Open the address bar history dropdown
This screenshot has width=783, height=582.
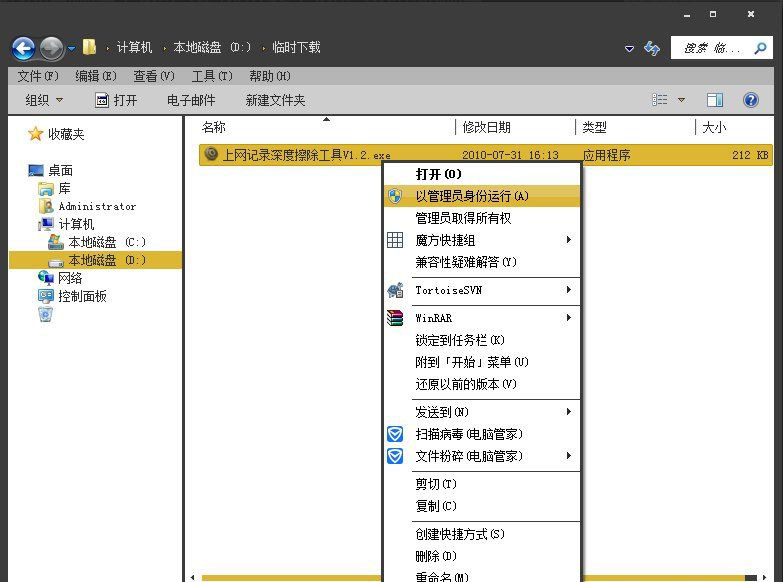click(629, 48)
